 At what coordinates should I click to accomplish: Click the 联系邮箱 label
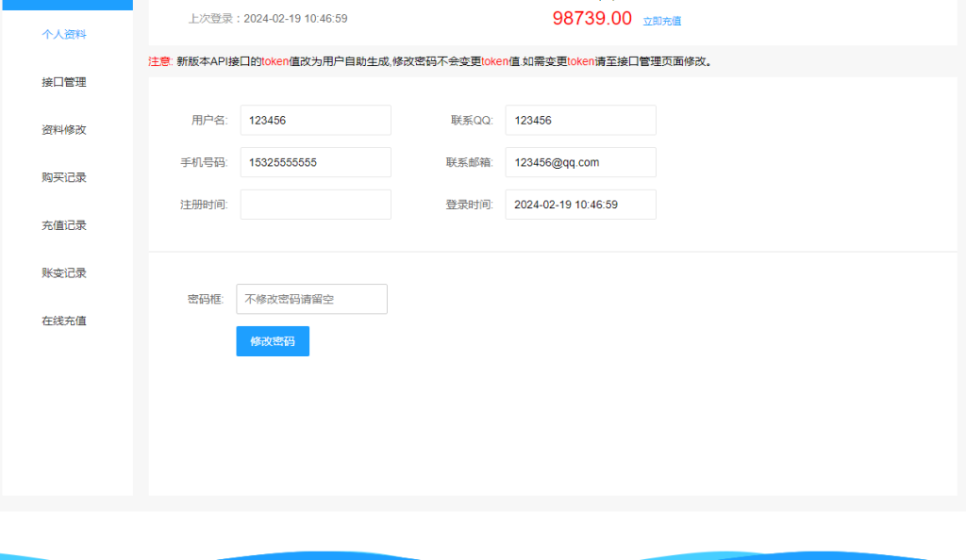(470, 162)
